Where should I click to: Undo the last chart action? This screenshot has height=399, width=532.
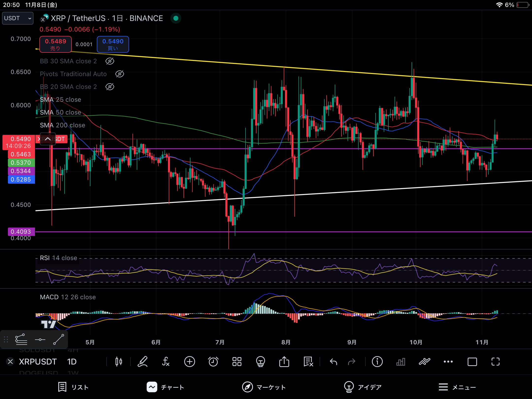(x=333, y=362)
